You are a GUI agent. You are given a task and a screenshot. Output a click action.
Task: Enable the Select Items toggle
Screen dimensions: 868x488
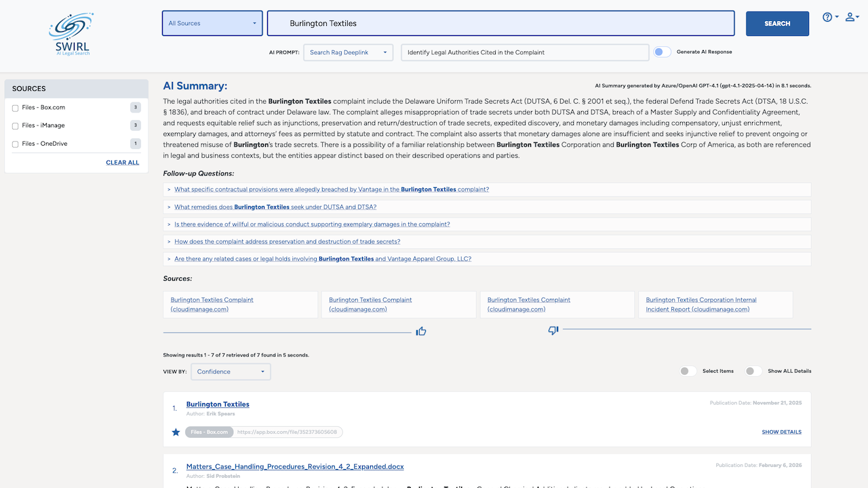[x=688, y=371]
